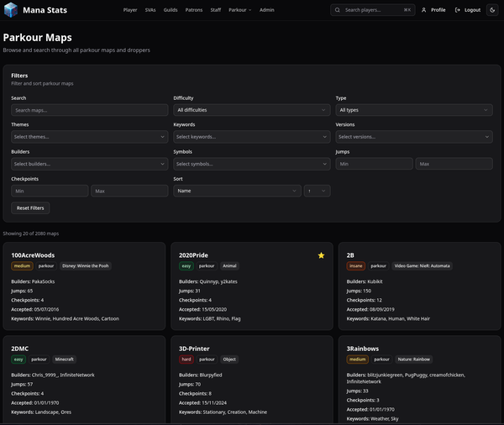Open the Staff nav item

216,10
